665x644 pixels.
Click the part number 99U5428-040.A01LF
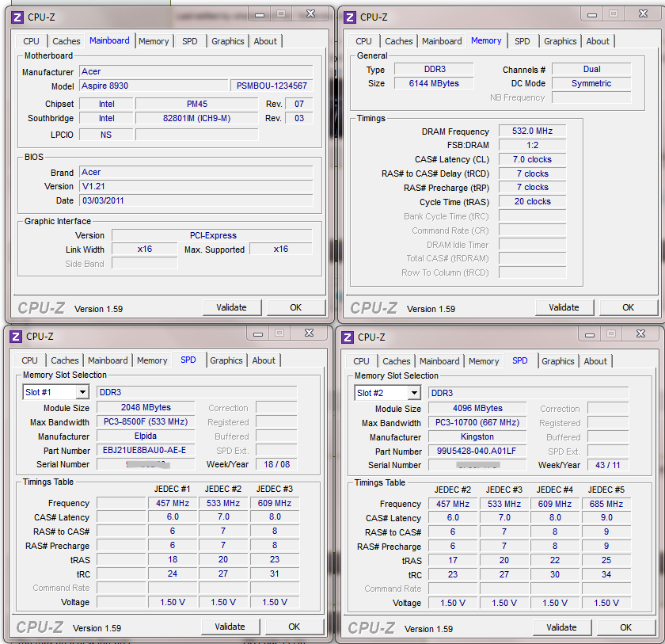(477, 451)
